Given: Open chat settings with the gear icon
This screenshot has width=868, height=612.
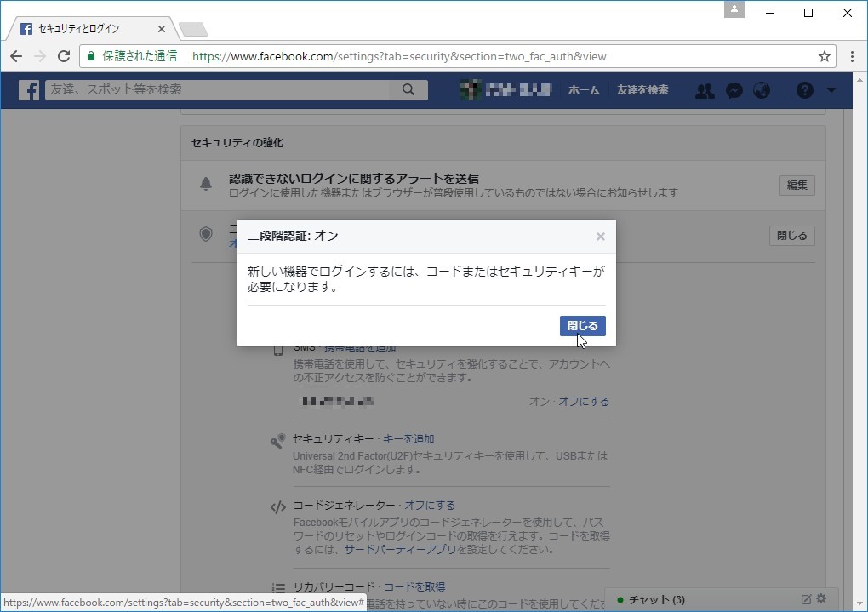Looking at the screenshot, I should pos(819,600).
